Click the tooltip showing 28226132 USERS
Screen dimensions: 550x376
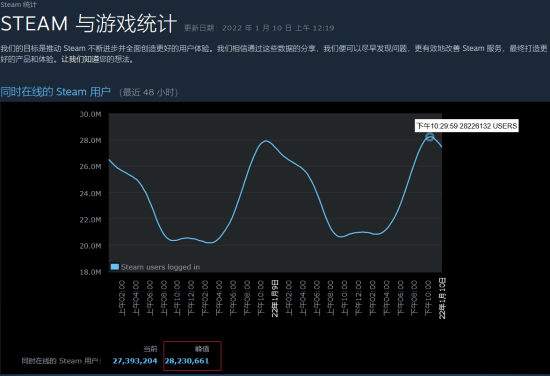pos(467,126)
